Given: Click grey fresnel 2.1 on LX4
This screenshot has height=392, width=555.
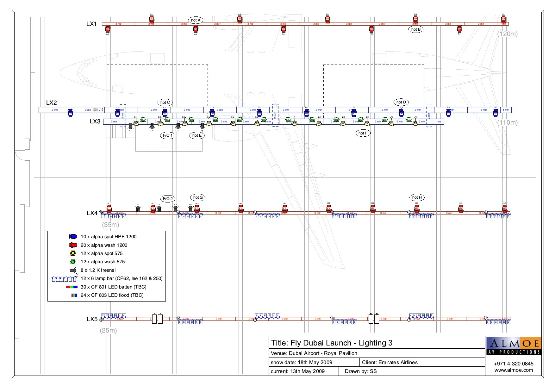Looking at the screenshot, I should 138,208.
